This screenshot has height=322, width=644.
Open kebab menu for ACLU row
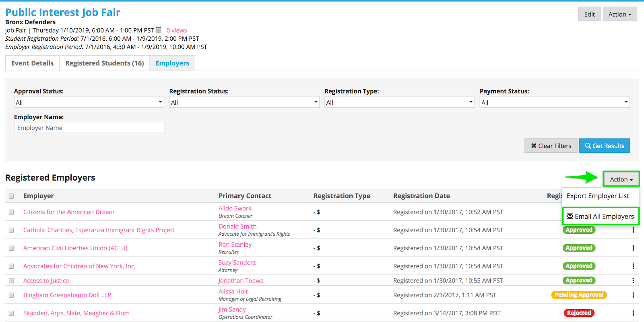tap(633, 248)
